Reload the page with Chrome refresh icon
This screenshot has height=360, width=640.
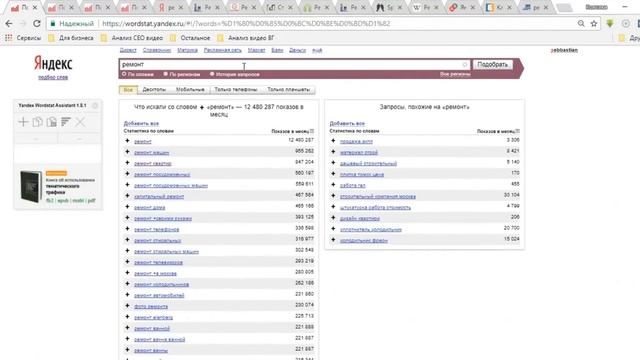click(x=37, y=24)
